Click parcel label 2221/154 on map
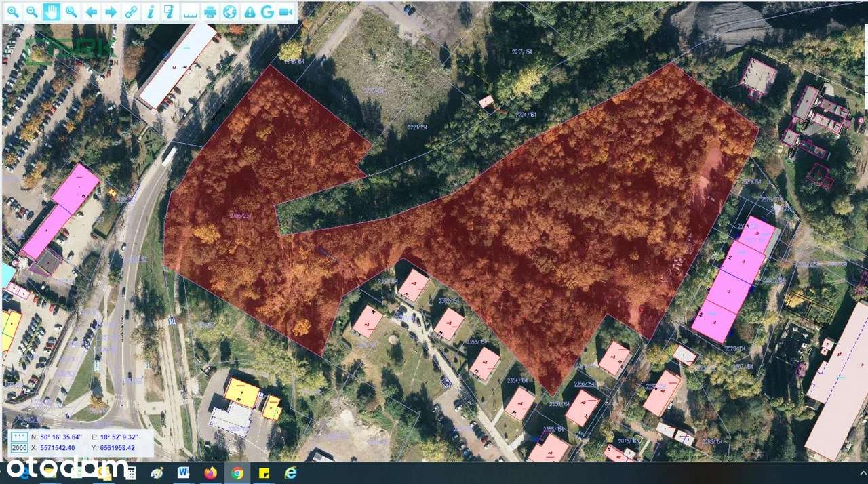The height and width of the screenshot is (484, 868). [416, 127]
